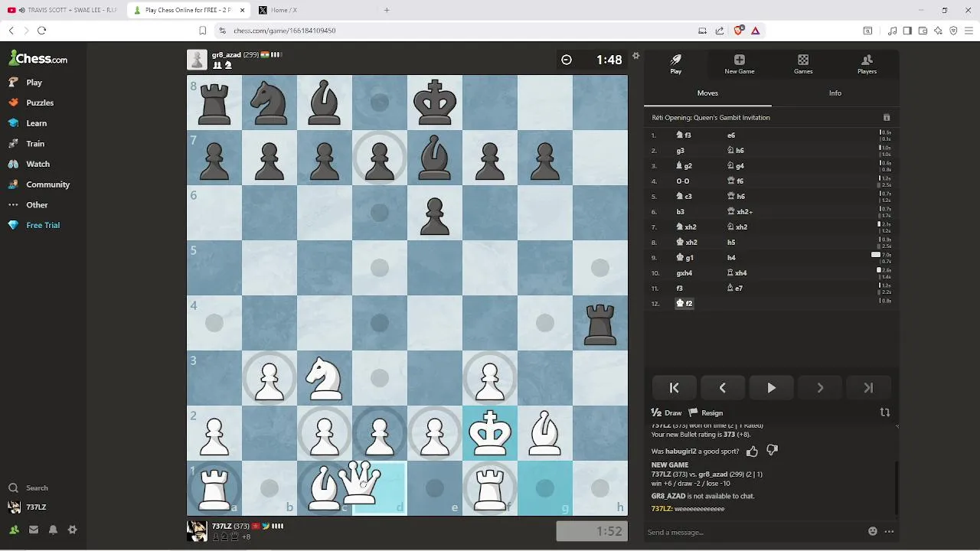The width and height of the screenshot is (980, 551).
Task: Give thumbs down for habugirl2's sportsmanship
Action: (x=772, y=452)
